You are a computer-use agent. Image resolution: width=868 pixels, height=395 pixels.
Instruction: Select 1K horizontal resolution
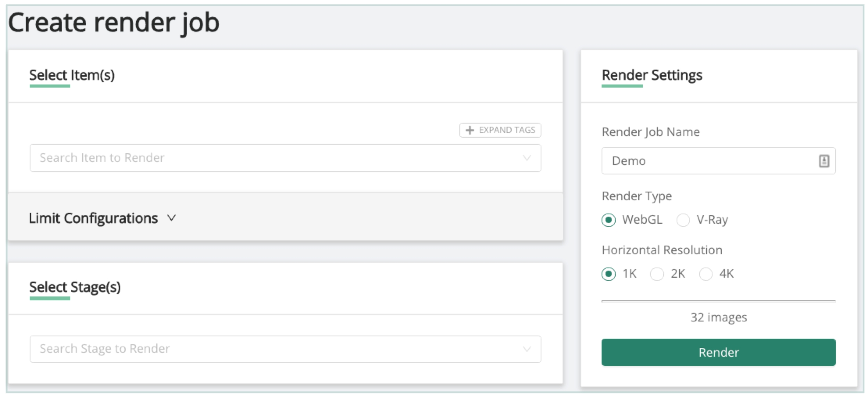point(609,274)
